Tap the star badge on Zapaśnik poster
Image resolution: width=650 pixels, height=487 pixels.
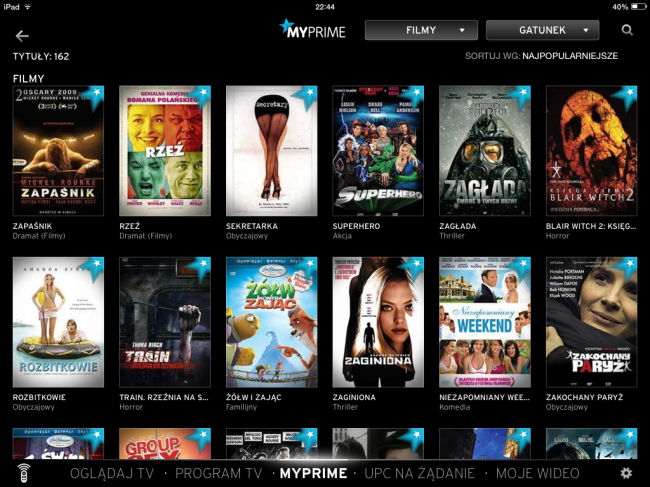click(94, 96)
